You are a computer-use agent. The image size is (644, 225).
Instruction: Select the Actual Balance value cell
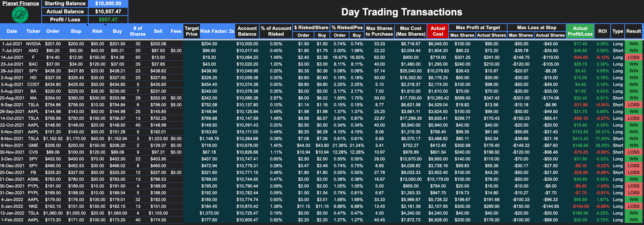point(108,11)
